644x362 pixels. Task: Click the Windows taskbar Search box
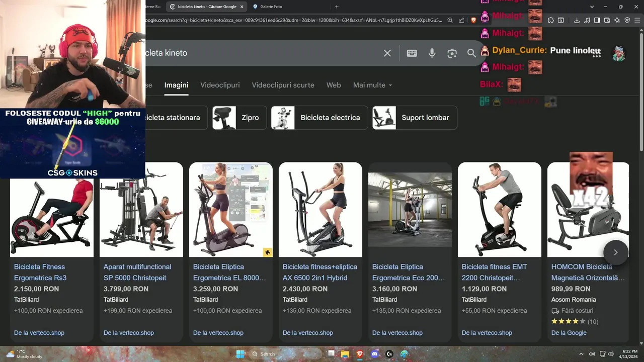[x=285, y=354]
